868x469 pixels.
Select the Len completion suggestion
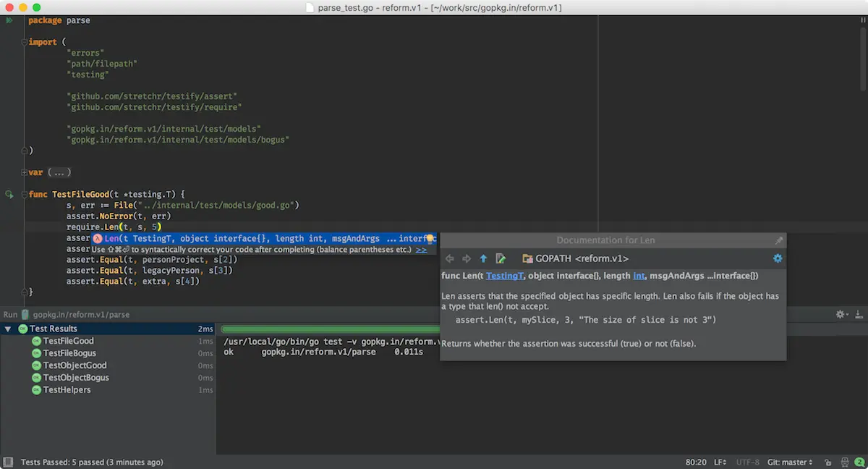coord(263,238)
